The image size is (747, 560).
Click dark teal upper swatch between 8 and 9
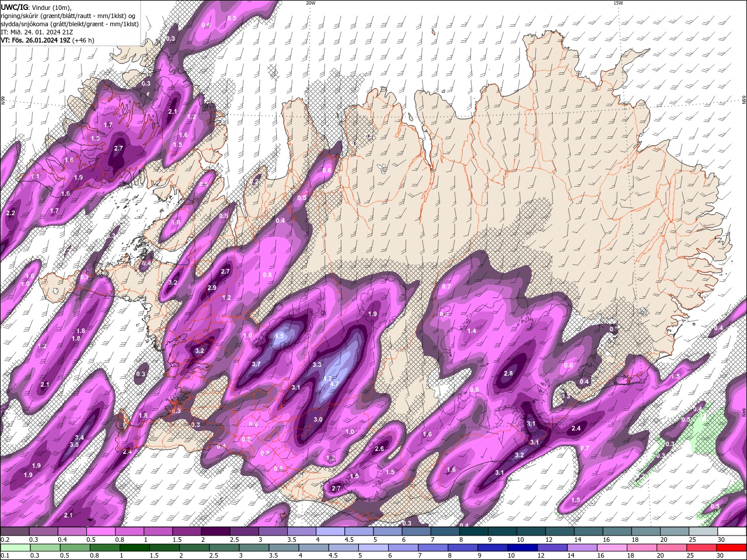[474, 531]
